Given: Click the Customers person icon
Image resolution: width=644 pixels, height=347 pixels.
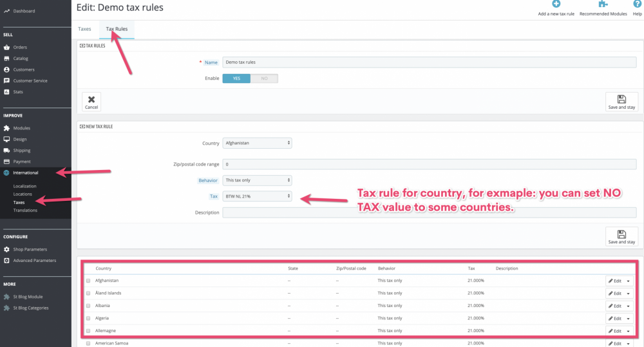Looking at the screenshot, I should [x=6, y=70].
